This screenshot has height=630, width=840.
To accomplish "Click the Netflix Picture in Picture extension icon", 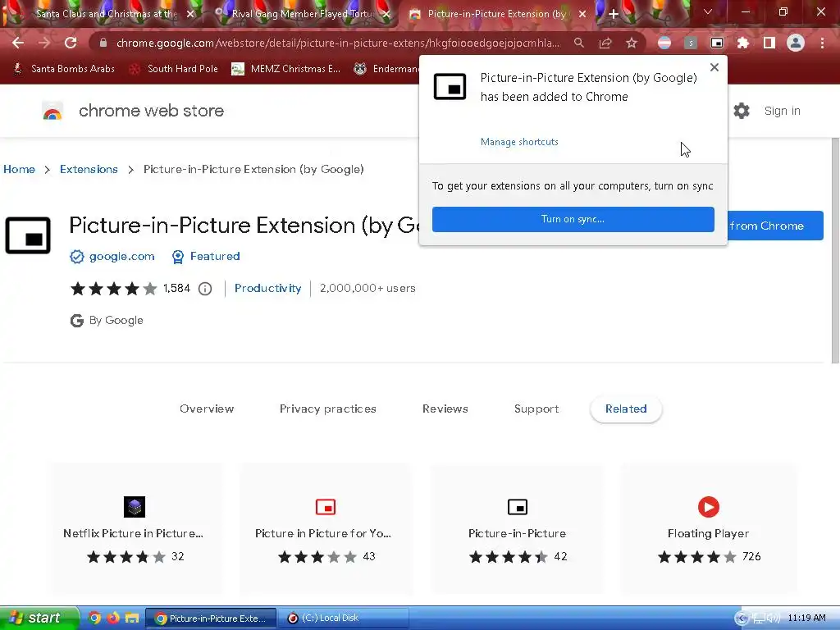I will tap(135, 507).
